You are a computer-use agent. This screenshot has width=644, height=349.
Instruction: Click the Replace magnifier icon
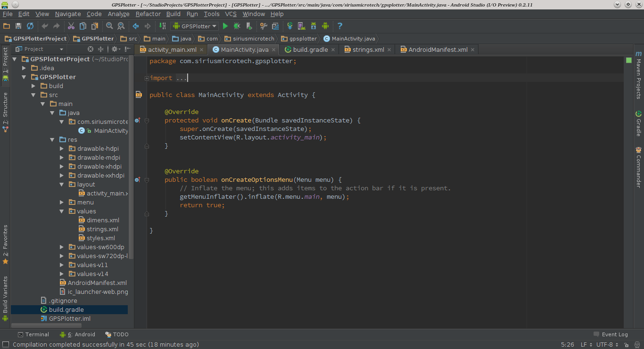(x=121, y=26)
